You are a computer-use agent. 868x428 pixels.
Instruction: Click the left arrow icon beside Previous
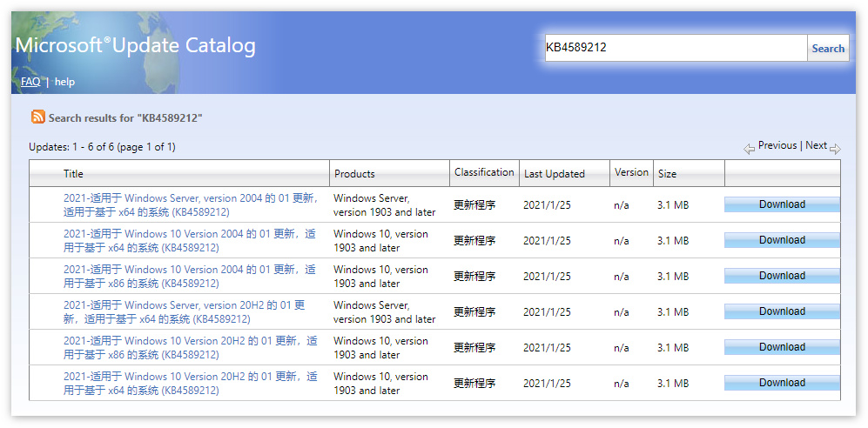click(x=749, y=149)
